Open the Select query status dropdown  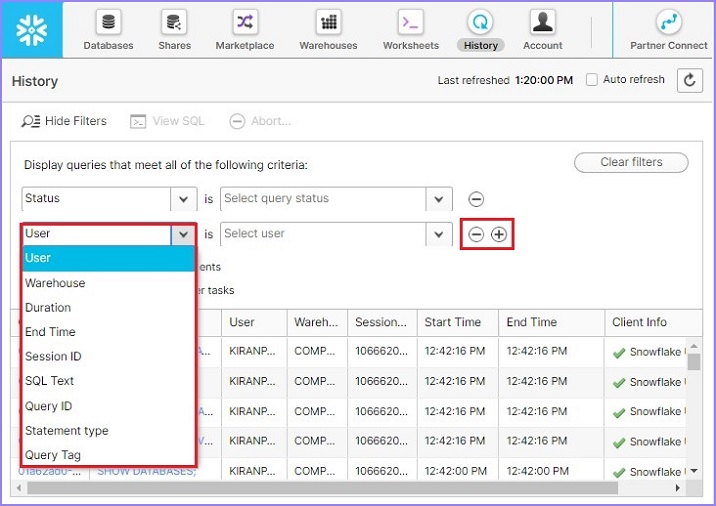tap(439, 199)
